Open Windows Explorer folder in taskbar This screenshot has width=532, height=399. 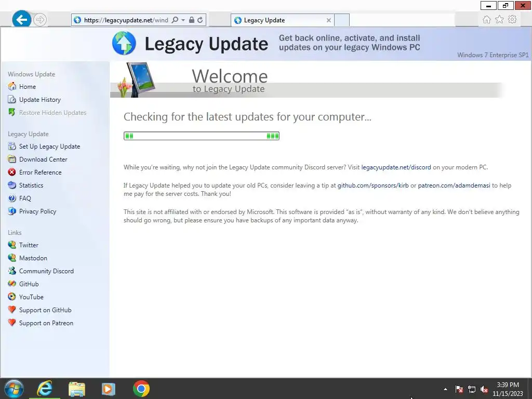[77, 389]
